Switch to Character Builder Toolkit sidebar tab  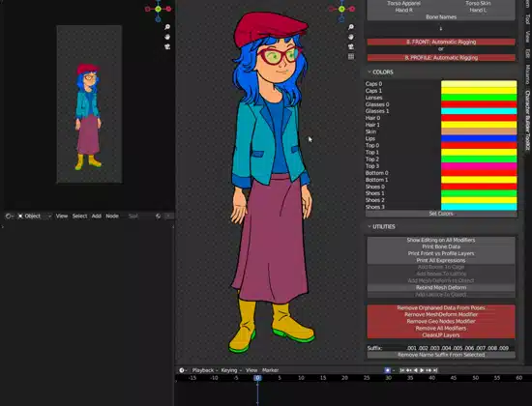pyautogui.click(x=527, y=120)
